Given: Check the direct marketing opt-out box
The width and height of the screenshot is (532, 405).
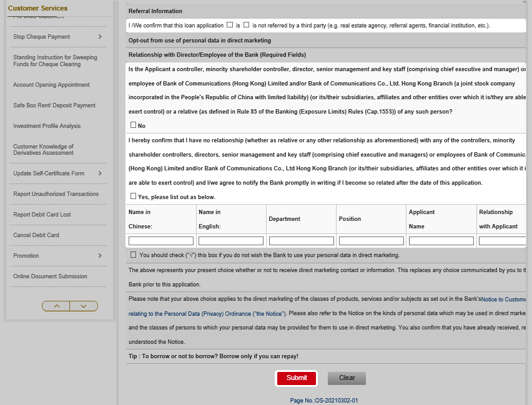Looking at the screenshot, I should click(x=133, y=255).
